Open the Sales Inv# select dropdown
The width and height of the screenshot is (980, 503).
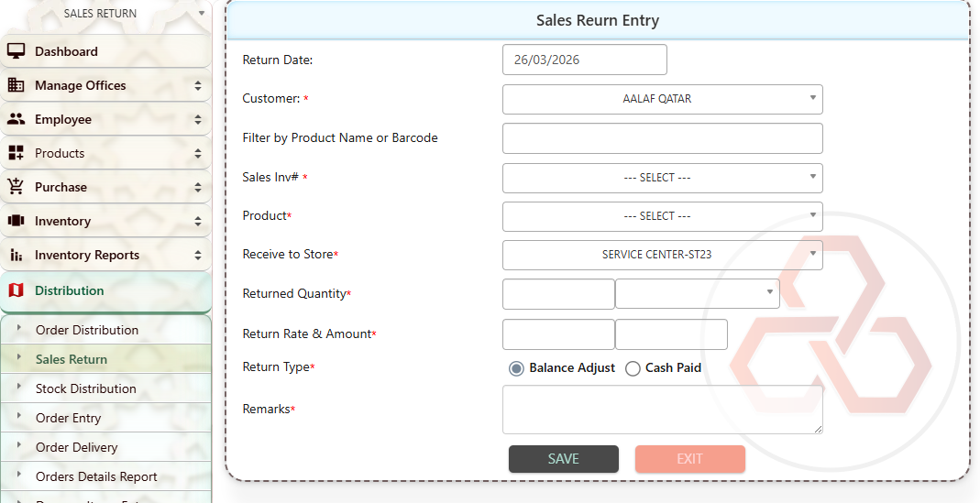(x=662, y=178)
